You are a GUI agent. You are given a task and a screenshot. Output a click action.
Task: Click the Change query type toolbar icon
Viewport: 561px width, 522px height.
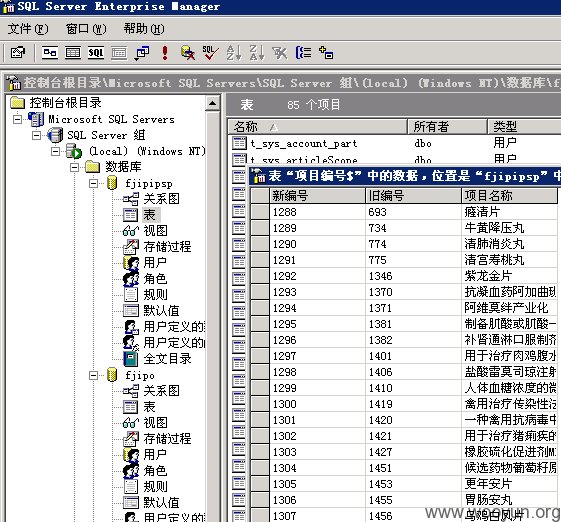pyautogui.click(x=142, y=53)
